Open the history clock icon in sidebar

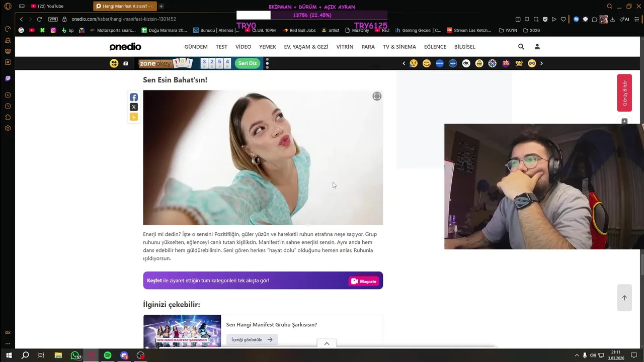[x=8, y=106]
